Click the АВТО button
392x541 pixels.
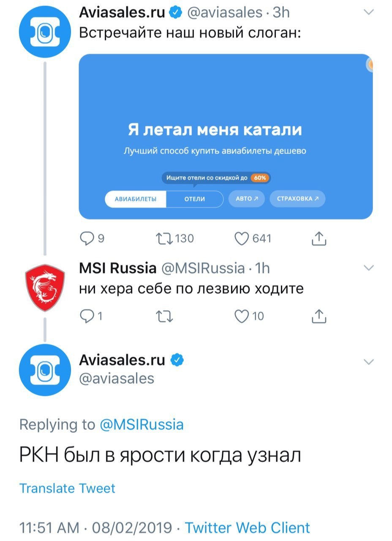click(247, 199)
